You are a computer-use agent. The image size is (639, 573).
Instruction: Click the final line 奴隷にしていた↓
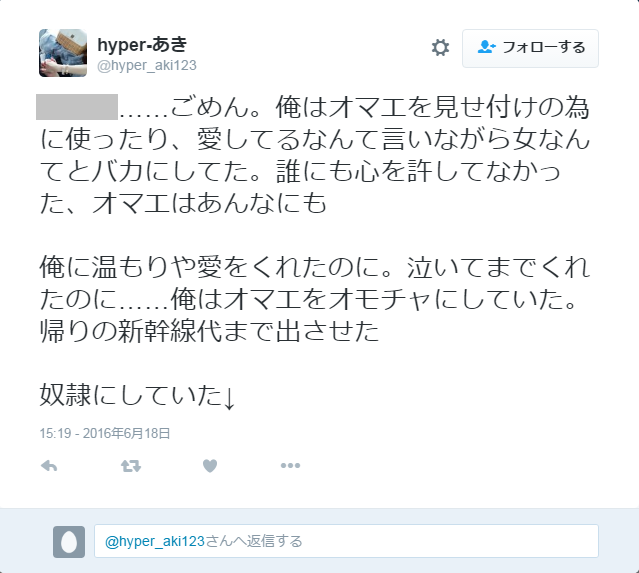click(138, 395)
